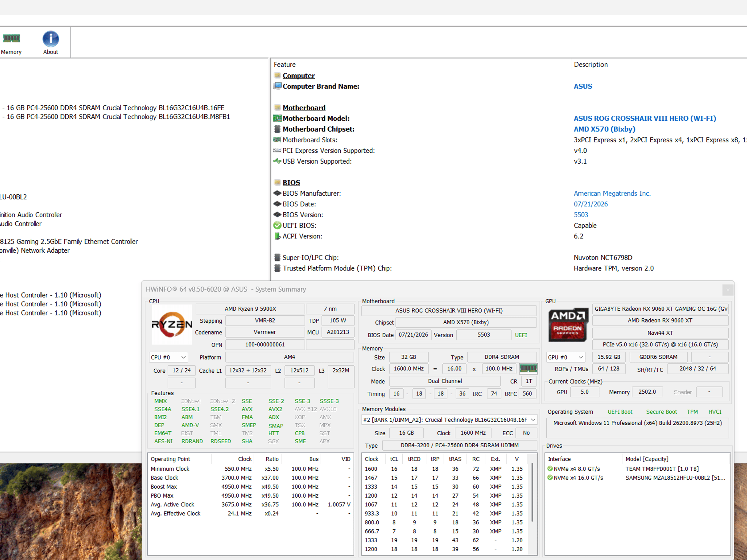This screenshot has width=747, height=560.
Task: Click the blue BIOS Version 5503 link
Action: coord(581,215)
